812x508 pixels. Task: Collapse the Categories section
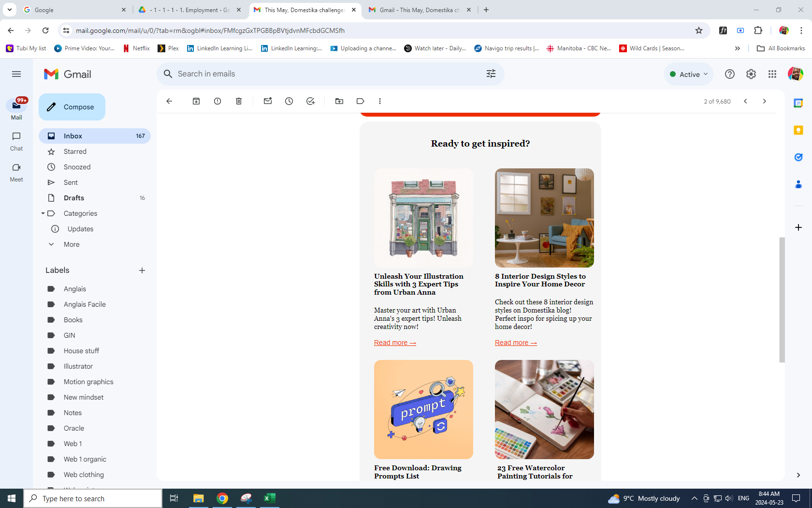(43, 213)
